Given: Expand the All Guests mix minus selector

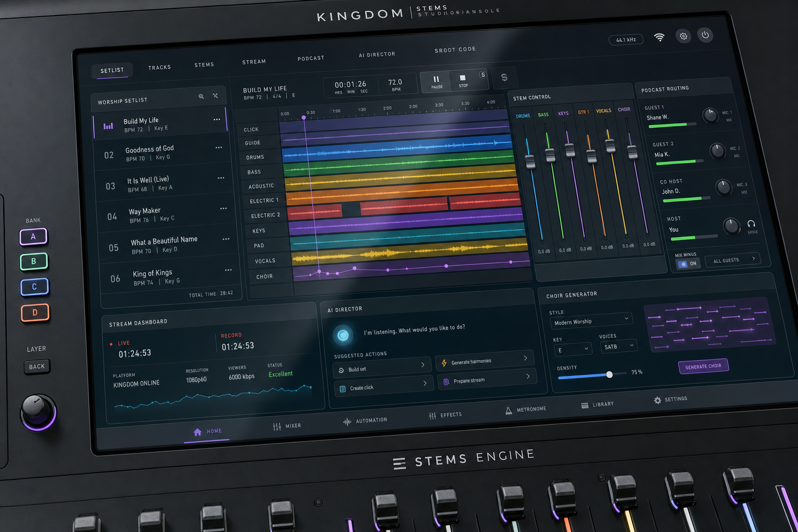Looking at the screenshot, I should (x=734, y=260).
